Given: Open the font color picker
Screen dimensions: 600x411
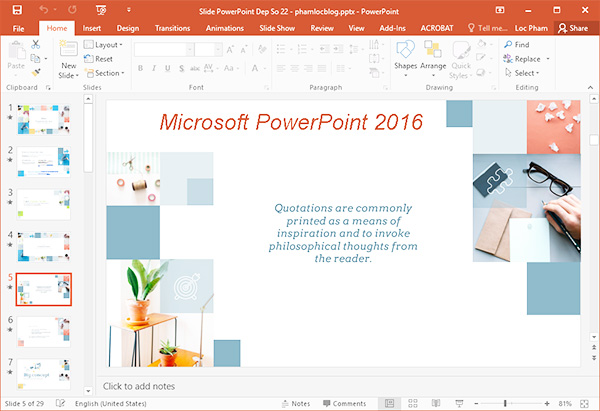Looking at the screenshot, I should point(258,68).
